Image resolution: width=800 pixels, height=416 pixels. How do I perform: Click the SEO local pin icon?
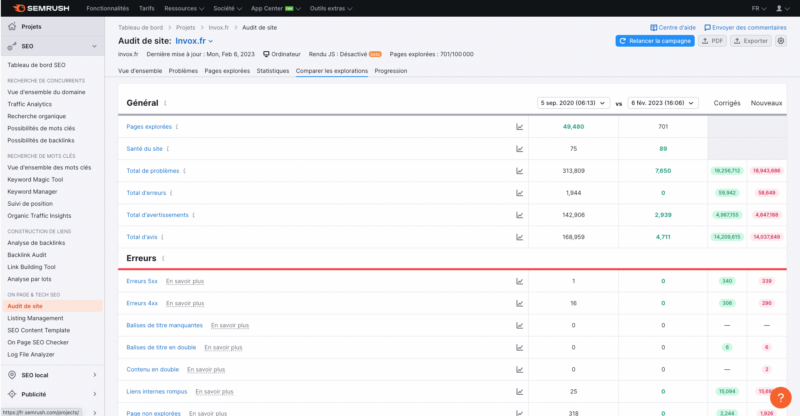click(x=12, y=375)
